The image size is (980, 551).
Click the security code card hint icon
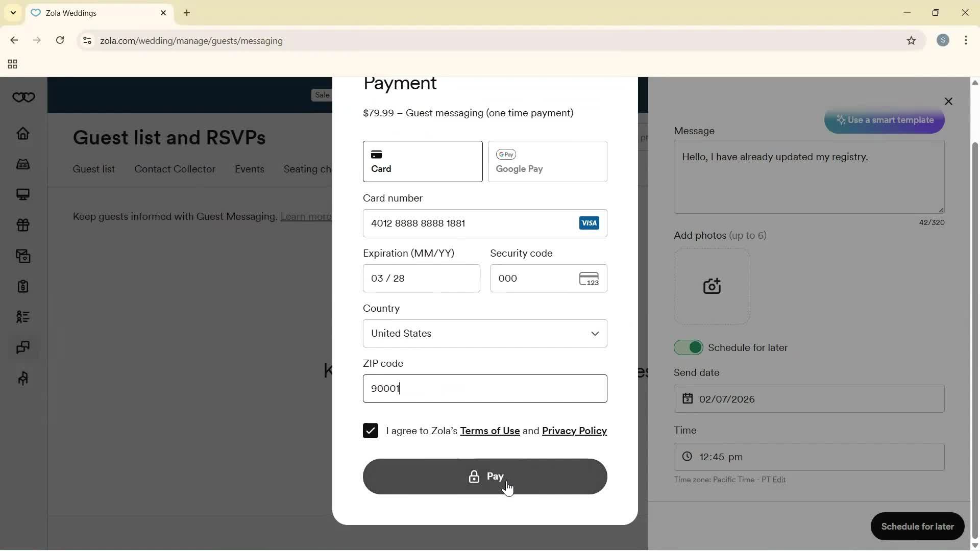[589, 279]
